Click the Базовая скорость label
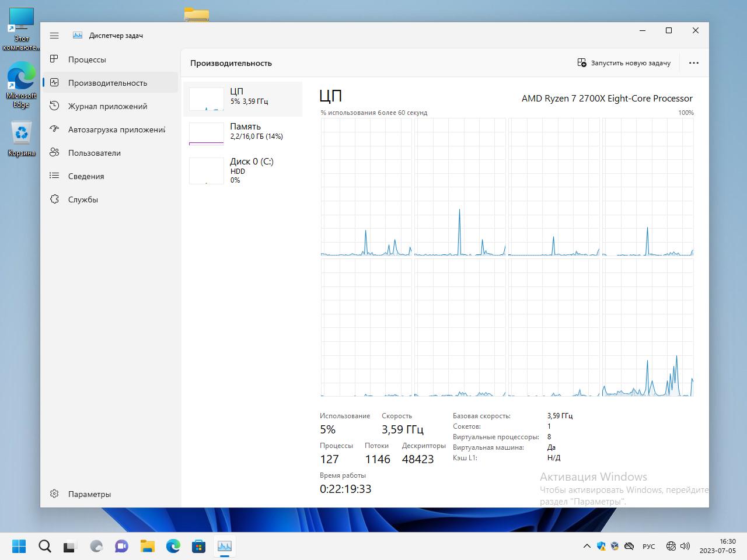This screenshot has width=747, height=560. 481,416
